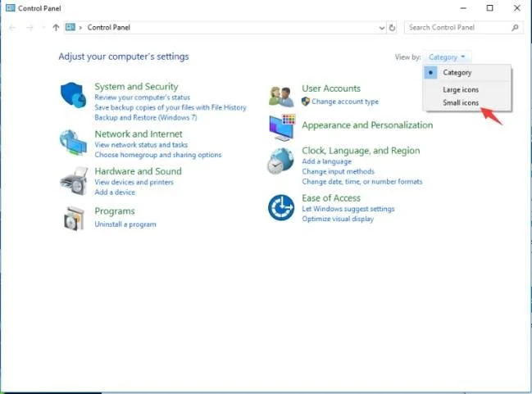This screenshot has width=532, height=394.
Task: Open Appearance and Personalization heading
Action: click(367, 125)
